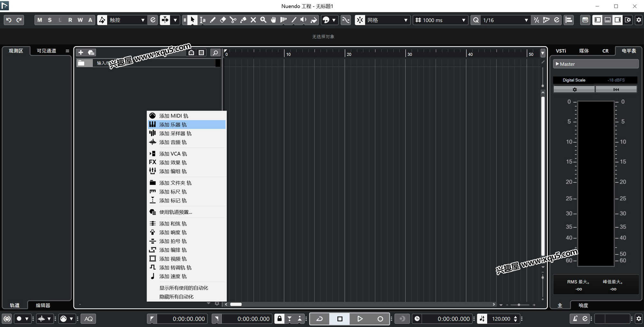Toggle the right zone visibility
The image size is (644, 327).
pos(618,20)
